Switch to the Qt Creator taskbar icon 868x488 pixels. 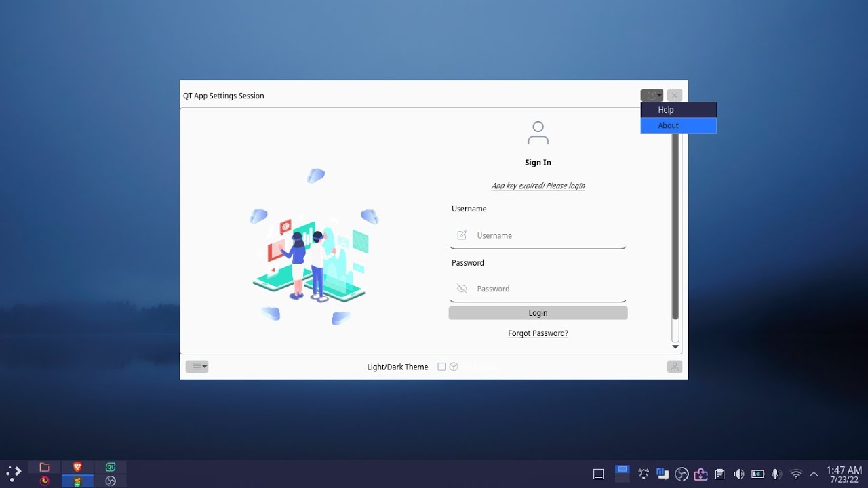coord(111,467)
